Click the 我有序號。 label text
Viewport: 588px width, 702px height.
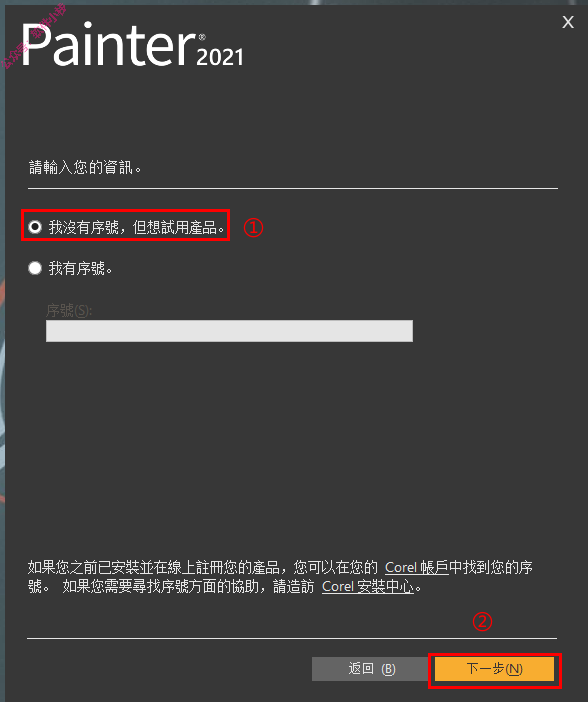coord(81,269)
